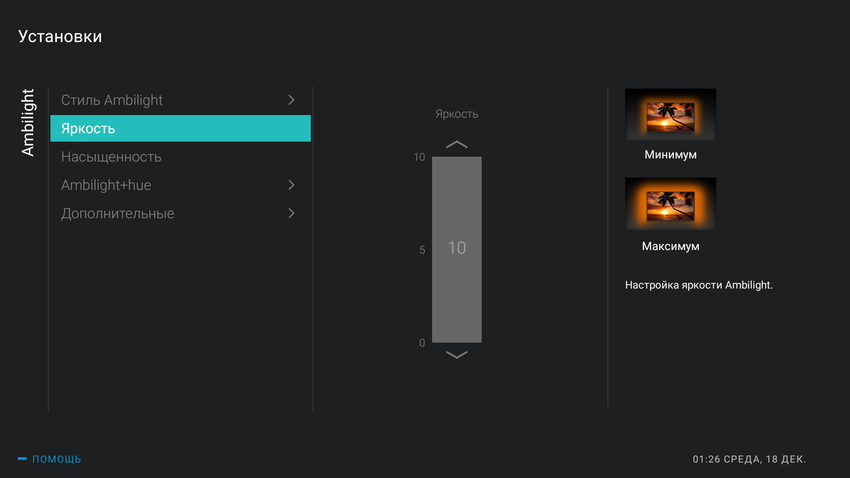Expand the Стиль Ambilight chevron
850x478 pixels.
point(291,100)
